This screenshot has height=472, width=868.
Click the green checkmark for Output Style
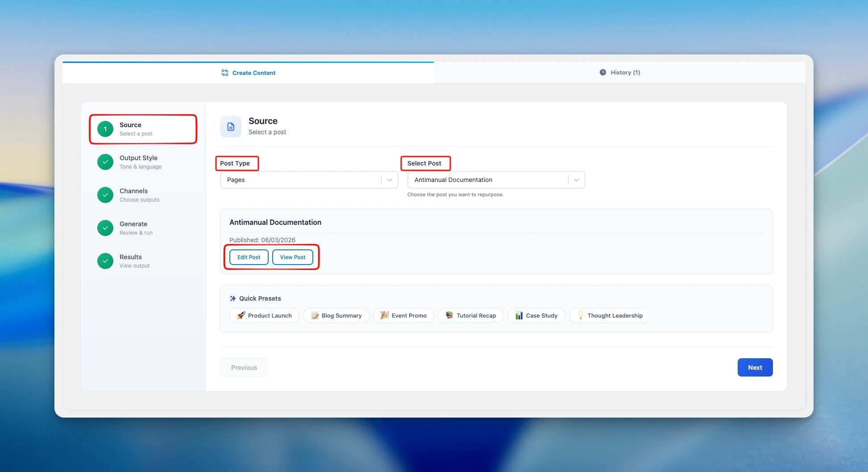105,162
